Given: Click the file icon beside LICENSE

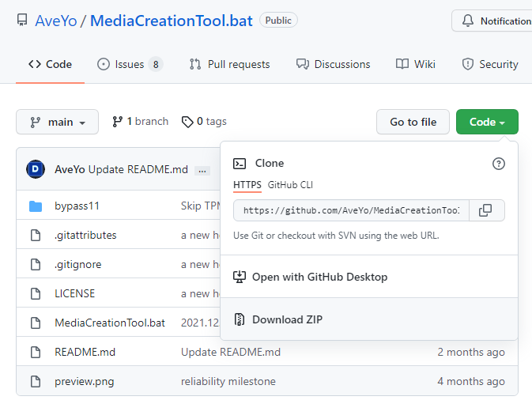Looking at the screenshot, I should tap(36, 293).
